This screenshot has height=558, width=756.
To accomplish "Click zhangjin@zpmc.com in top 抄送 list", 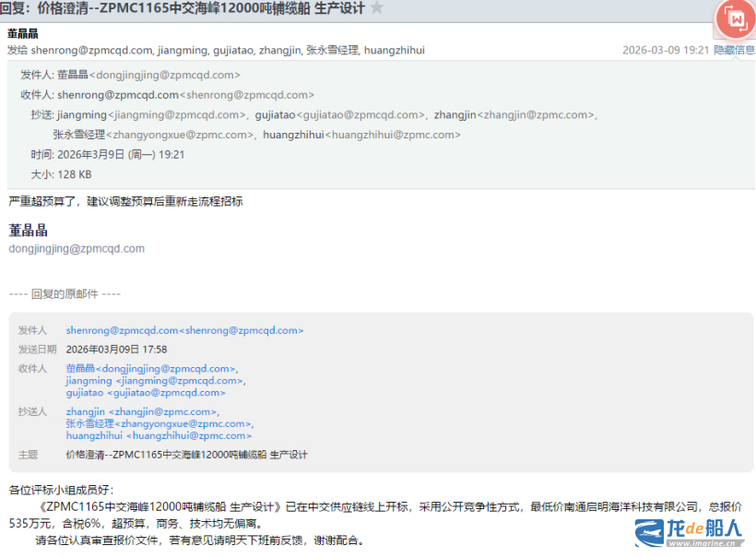I will point(514,115).
